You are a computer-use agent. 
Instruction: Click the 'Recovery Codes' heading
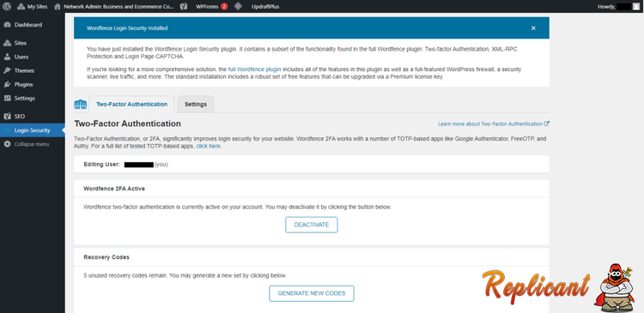click(106, 257)
